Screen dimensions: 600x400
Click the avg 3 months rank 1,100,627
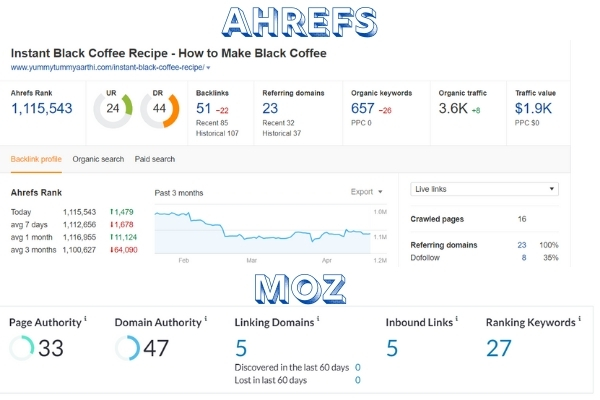pyautogui.click(x=79, y=250)
